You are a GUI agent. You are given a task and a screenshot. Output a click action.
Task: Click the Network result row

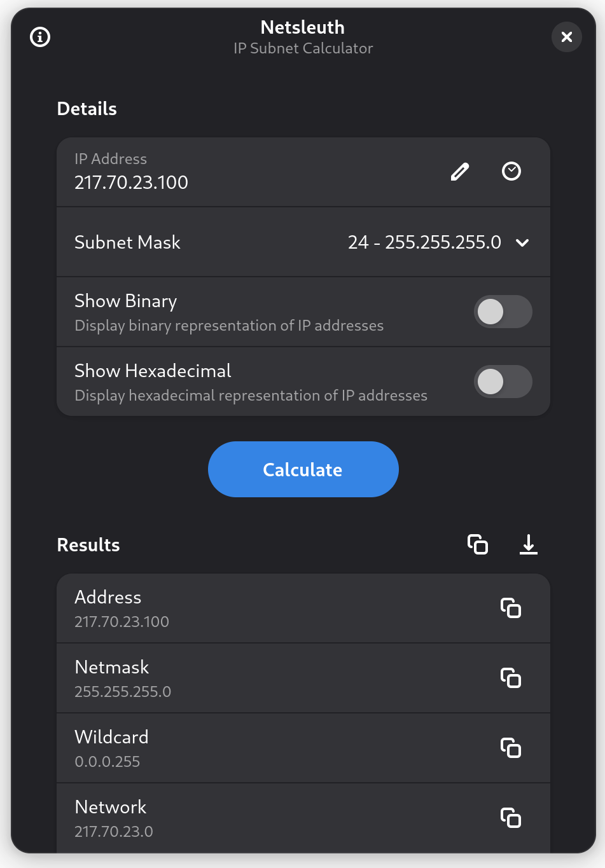(254, 818)
